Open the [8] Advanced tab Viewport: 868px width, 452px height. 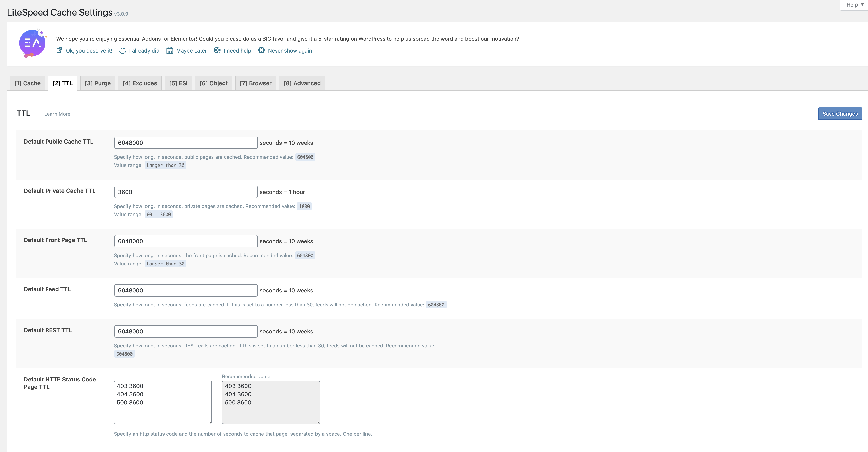coord(302,83)
